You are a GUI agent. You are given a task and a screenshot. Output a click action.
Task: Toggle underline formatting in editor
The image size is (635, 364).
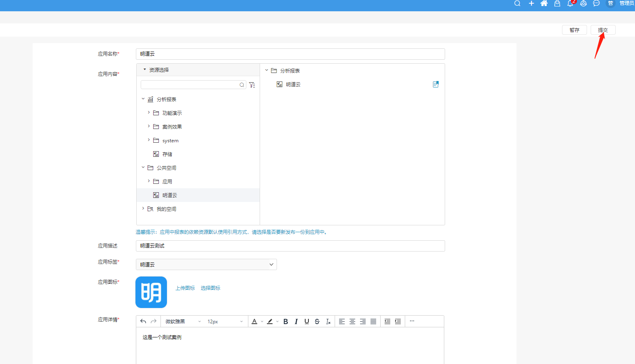[307, 322]
